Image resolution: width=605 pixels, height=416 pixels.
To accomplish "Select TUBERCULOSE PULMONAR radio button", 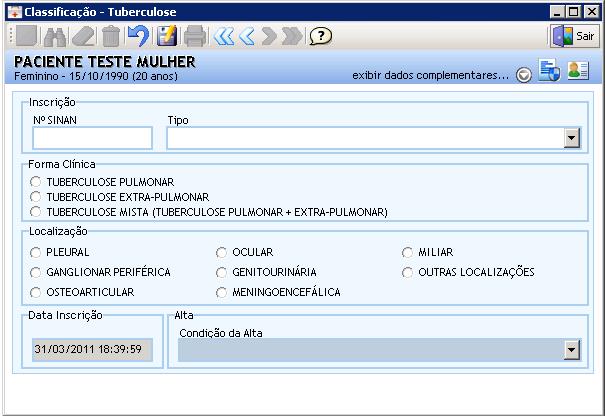I will (35, 181).
